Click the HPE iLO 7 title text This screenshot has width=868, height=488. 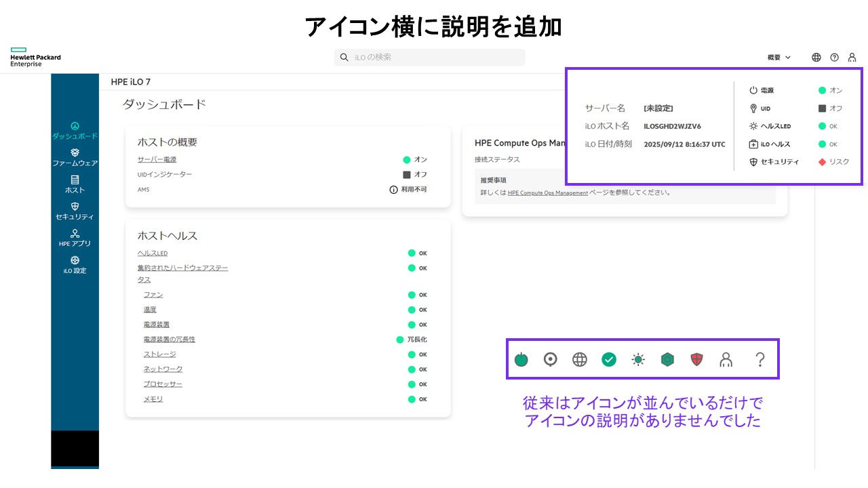coord(131,82)
